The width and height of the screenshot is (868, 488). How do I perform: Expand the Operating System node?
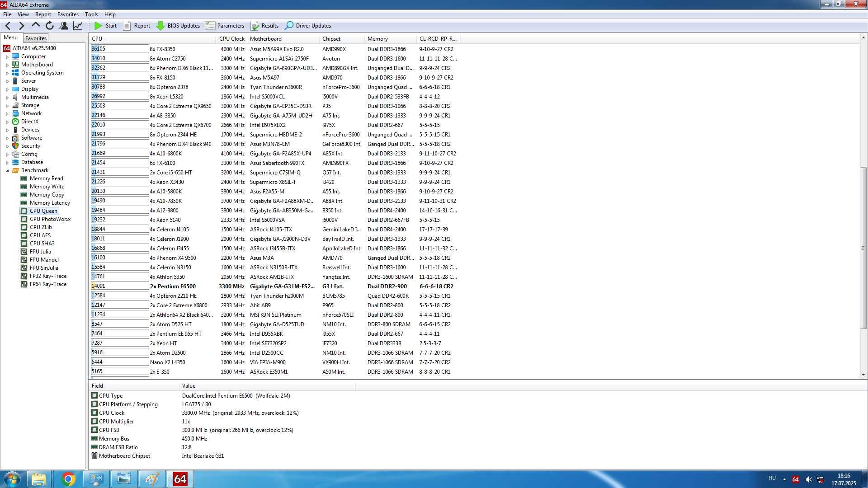tap(7, 73)
